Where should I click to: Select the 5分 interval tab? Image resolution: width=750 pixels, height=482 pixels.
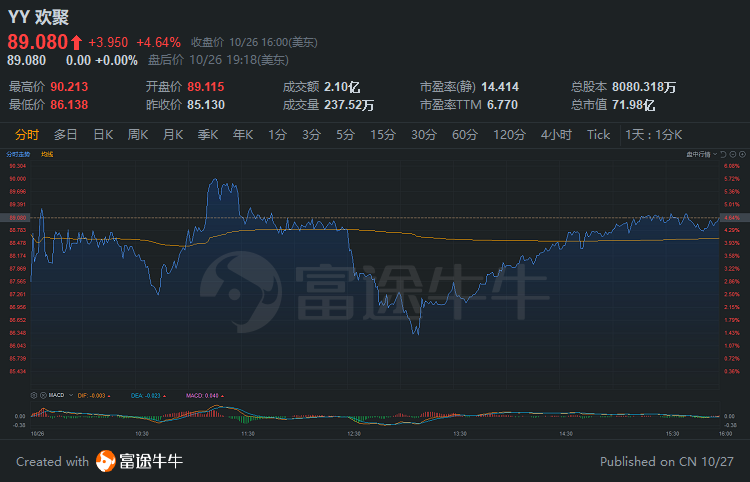(345, 135)
